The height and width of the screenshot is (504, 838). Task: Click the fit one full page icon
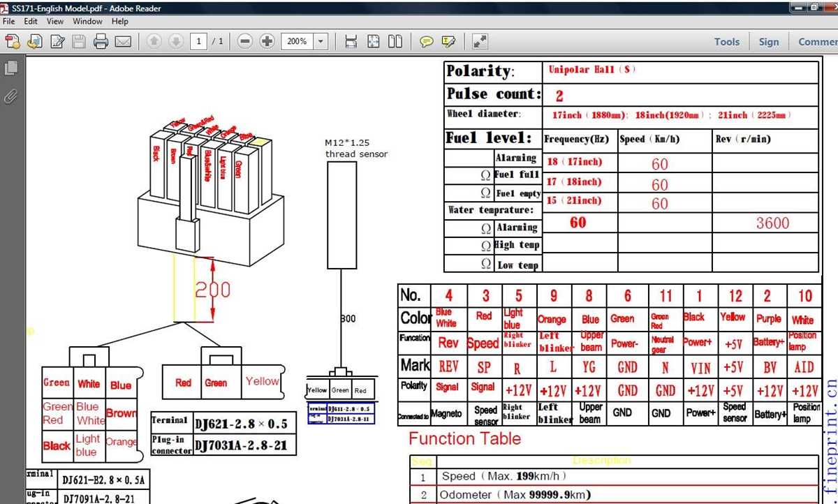pos(374,42)
